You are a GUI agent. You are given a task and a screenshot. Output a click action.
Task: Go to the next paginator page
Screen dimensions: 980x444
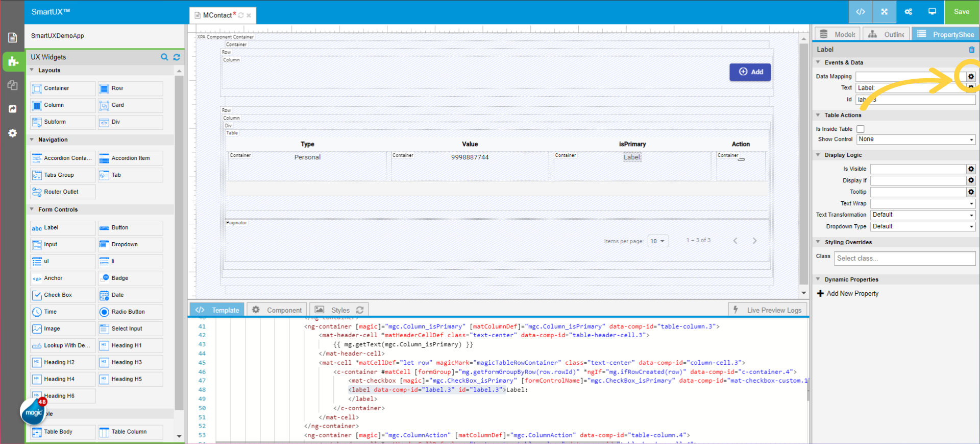(754, 241)
